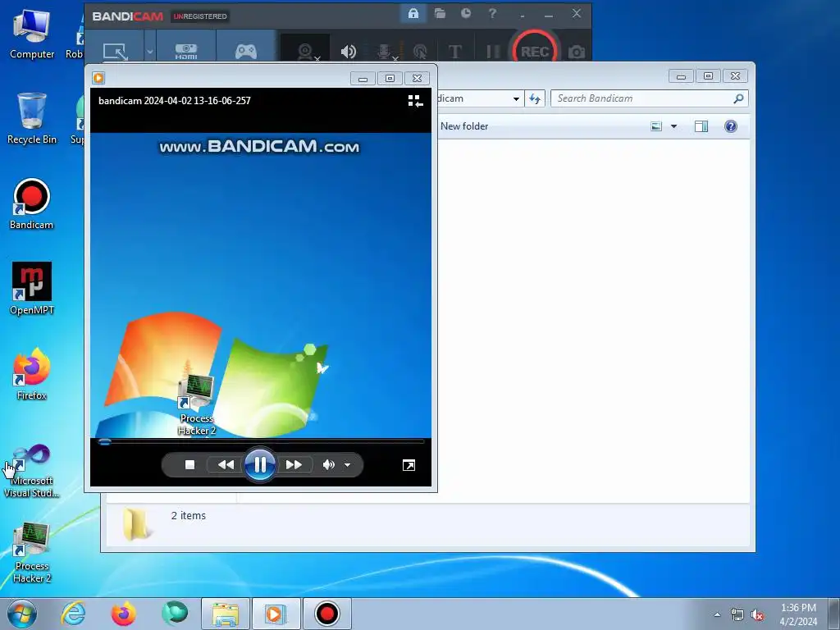
Task: Toggle speaker sound recording in Bandicam
Action: tap(348, 52)
